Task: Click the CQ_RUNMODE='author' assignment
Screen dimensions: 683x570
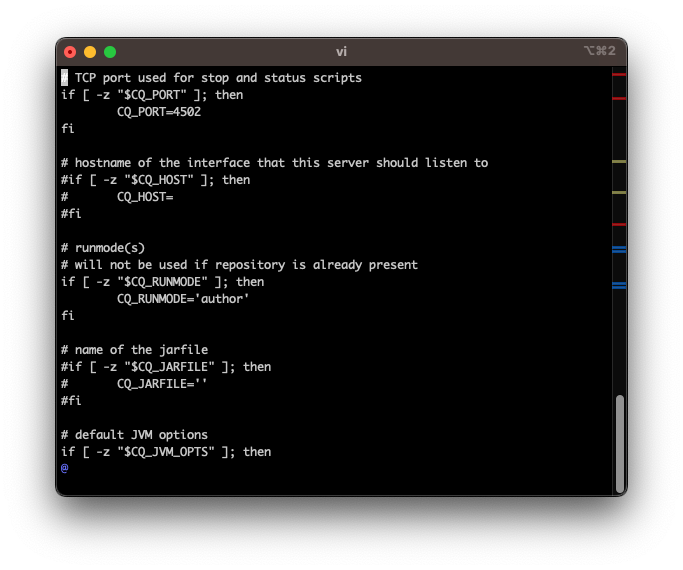Action: (x=183, y=299)
